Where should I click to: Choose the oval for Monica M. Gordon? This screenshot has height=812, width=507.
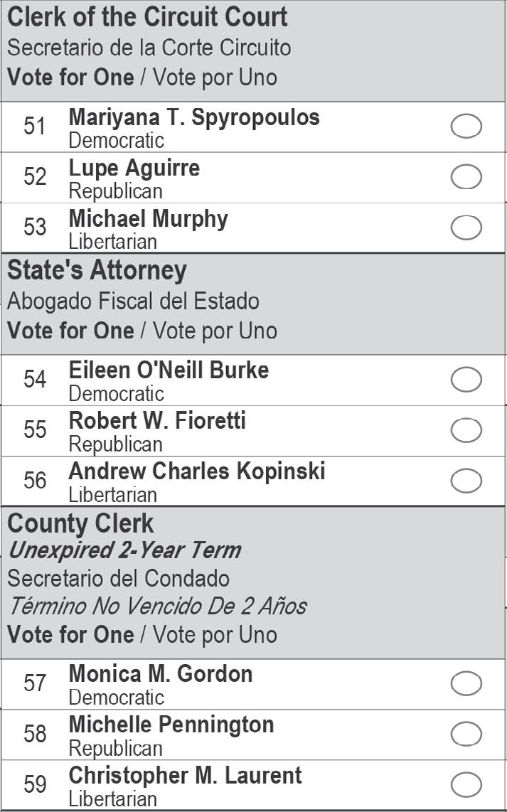466,683
